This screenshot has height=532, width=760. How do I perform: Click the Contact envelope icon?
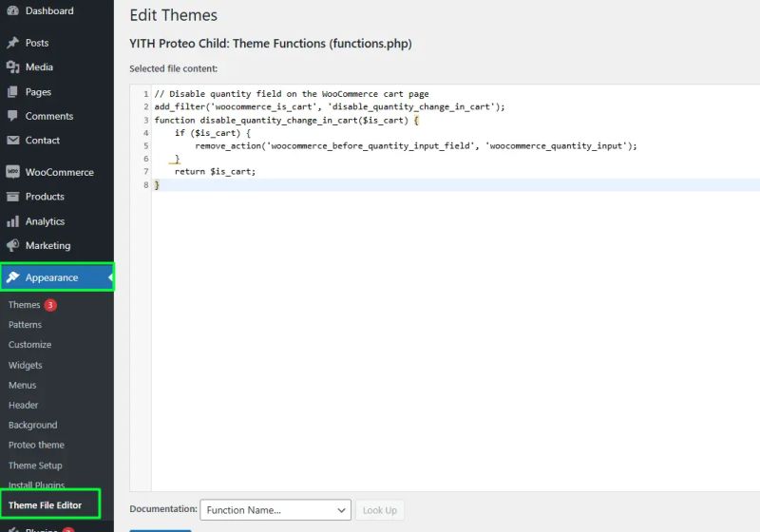click(x=13, y=140)
